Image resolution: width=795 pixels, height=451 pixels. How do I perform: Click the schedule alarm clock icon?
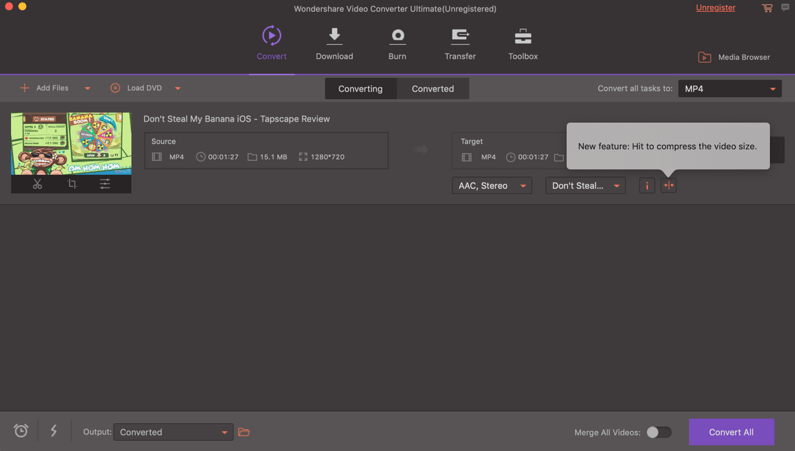[x=21, y=431]
